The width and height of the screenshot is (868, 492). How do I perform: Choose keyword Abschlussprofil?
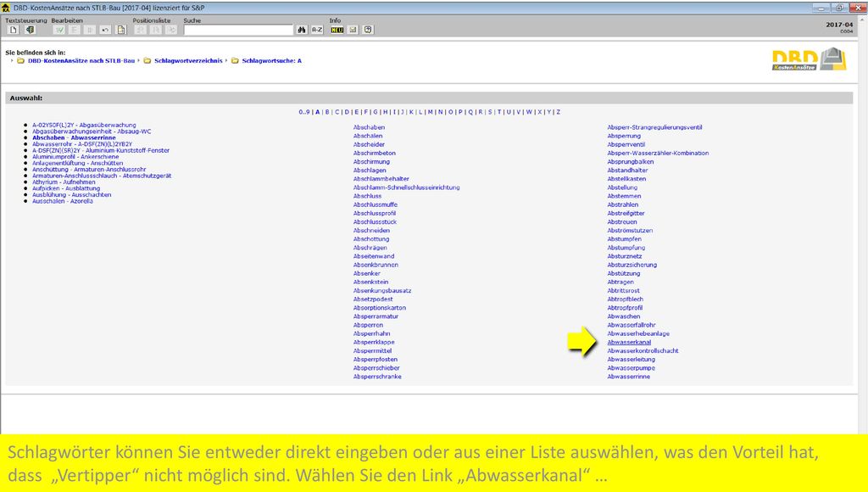[375, 213]
